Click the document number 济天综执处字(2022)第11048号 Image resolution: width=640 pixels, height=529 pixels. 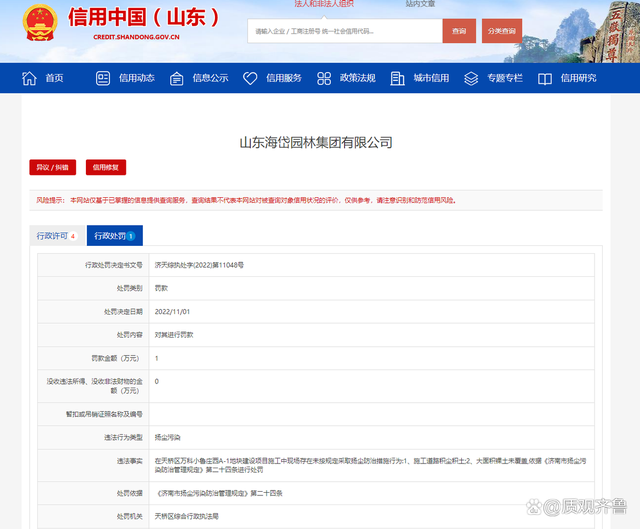tap(199, 265)
